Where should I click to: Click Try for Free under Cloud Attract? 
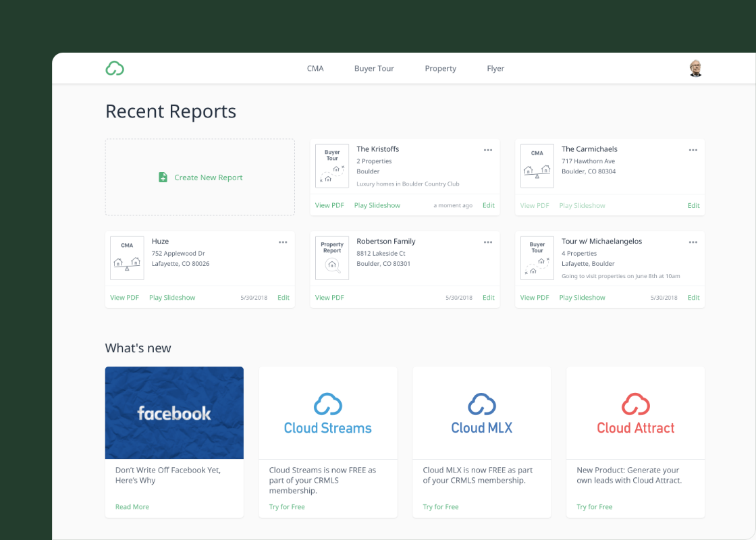(595, 507)
